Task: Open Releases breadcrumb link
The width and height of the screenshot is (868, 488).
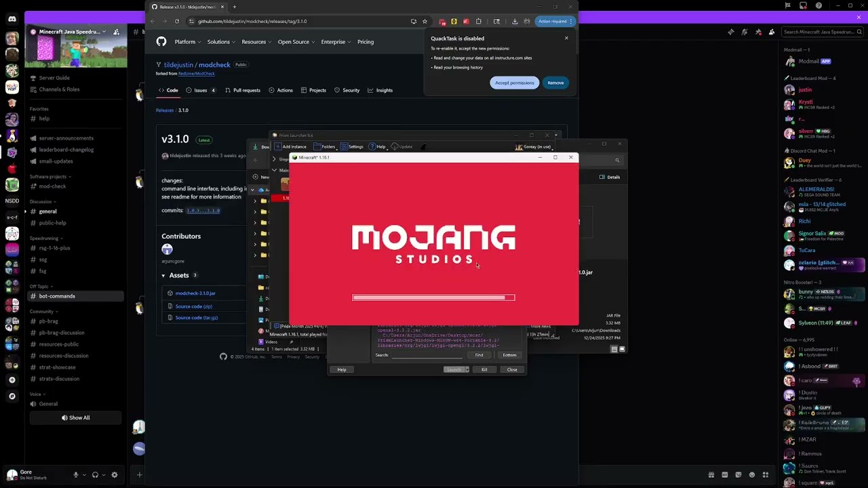Action: (x=165, y=110)
